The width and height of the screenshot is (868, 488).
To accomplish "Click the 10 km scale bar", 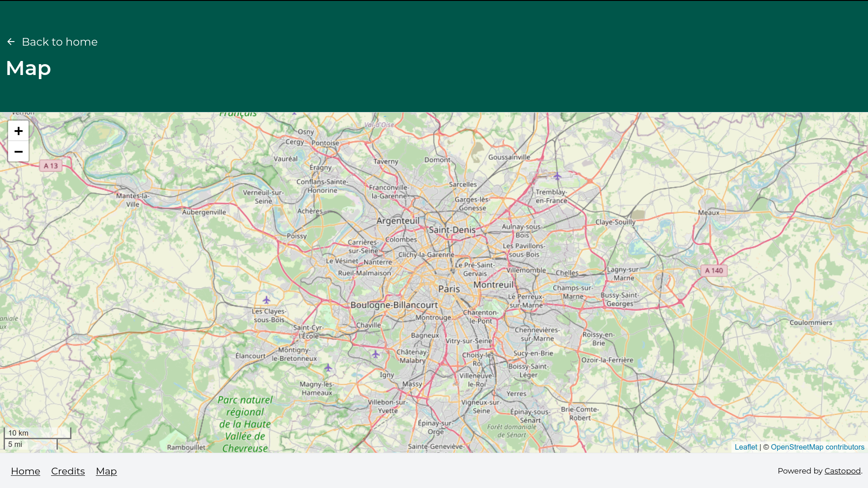I will (37, 433).
